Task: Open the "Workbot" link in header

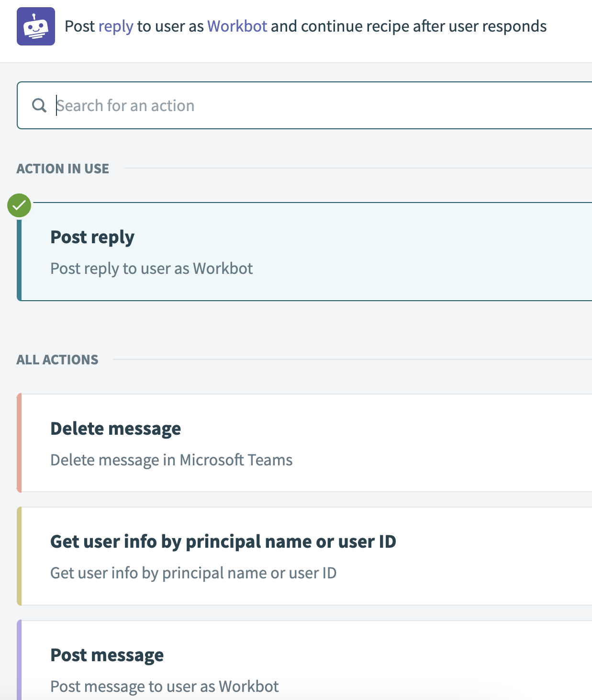Action: point(237,26)
